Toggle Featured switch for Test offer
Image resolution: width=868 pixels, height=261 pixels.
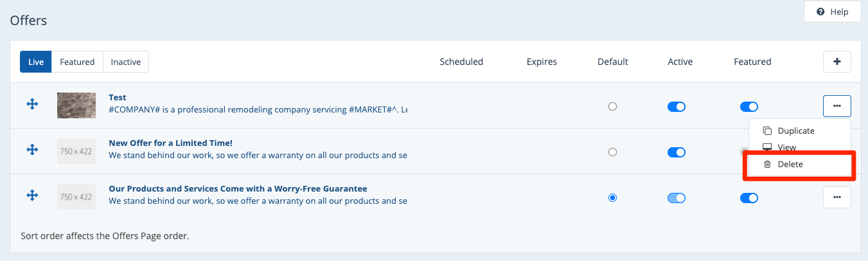pos(748,107)
